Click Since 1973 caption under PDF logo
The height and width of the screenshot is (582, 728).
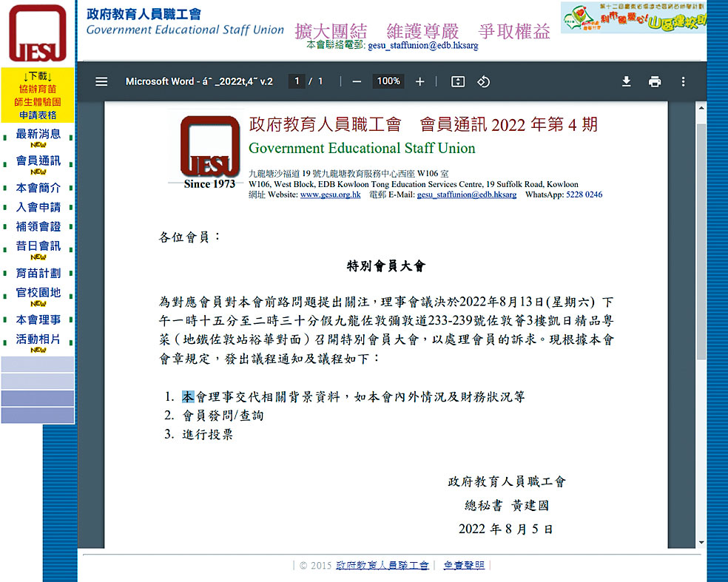coord(209,184)
